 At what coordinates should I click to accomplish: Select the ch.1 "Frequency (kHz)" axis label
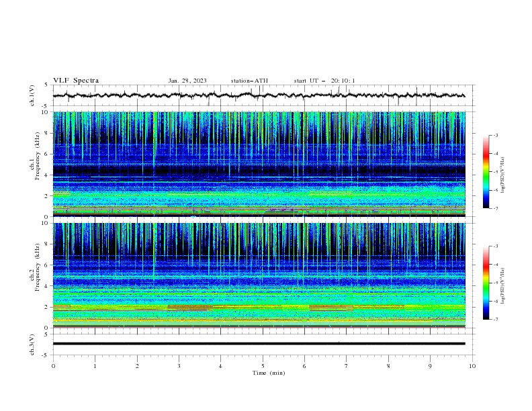tap(38, 156)
